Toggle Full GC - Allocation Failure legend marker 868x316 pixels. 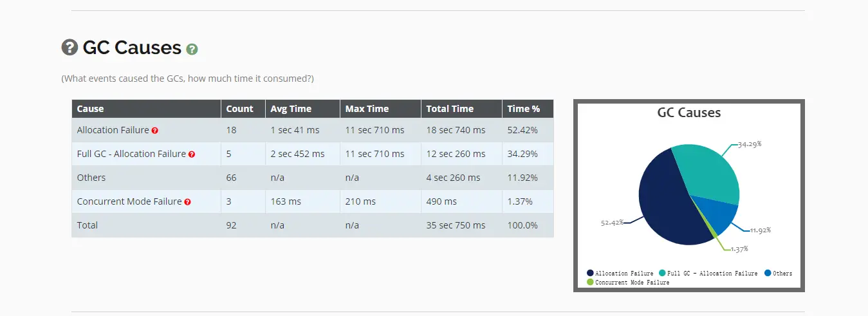(x=662, y=274)
